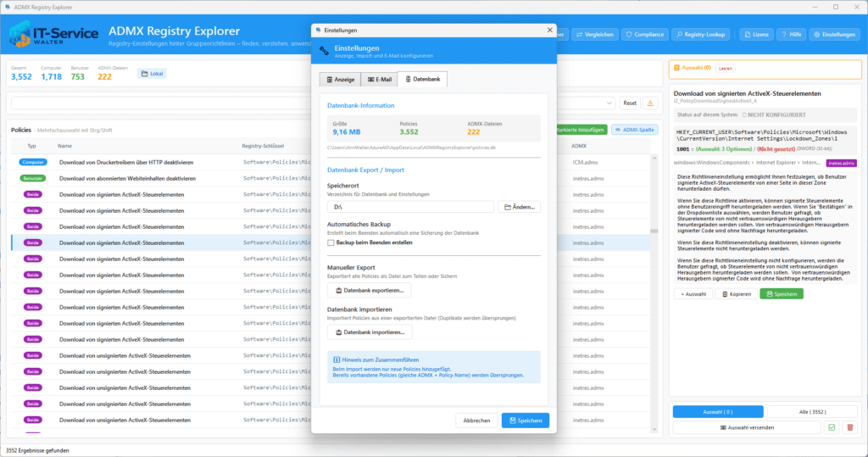Click the Auswahl (0) clipboard icon

676,68
